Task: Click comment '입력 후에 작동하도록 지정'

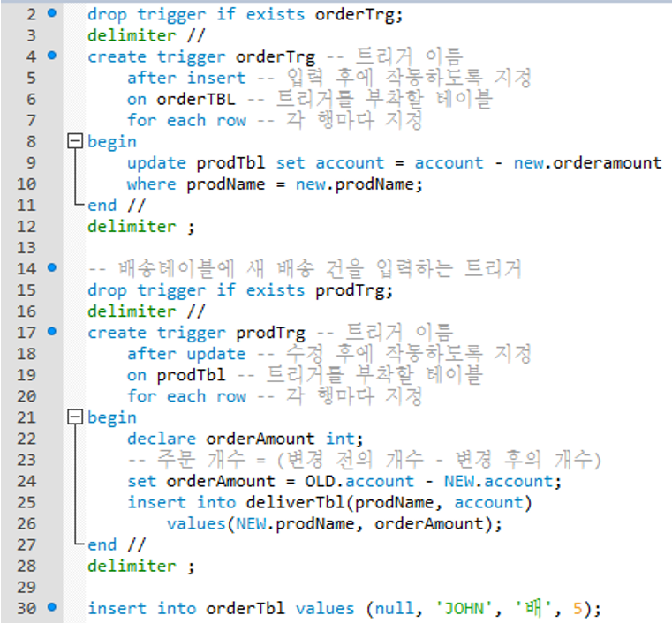Action: click(409, 78)
